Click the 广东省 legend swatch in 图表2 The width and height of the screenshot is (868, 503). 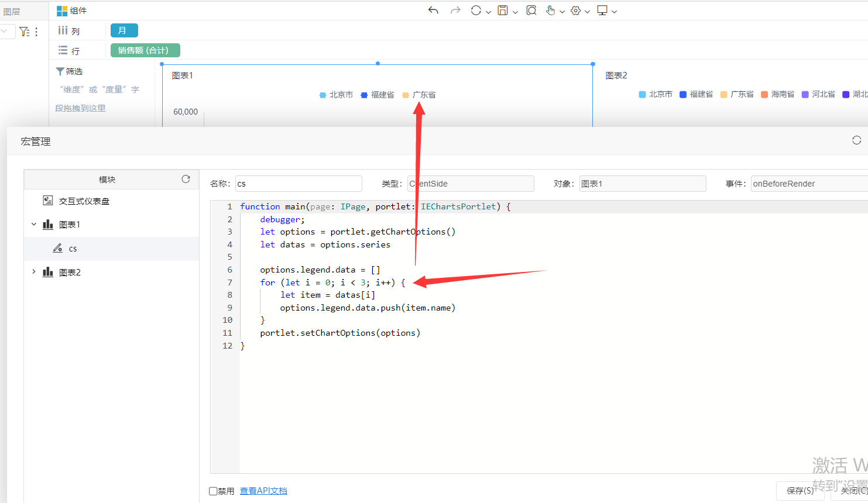[724, 94]
